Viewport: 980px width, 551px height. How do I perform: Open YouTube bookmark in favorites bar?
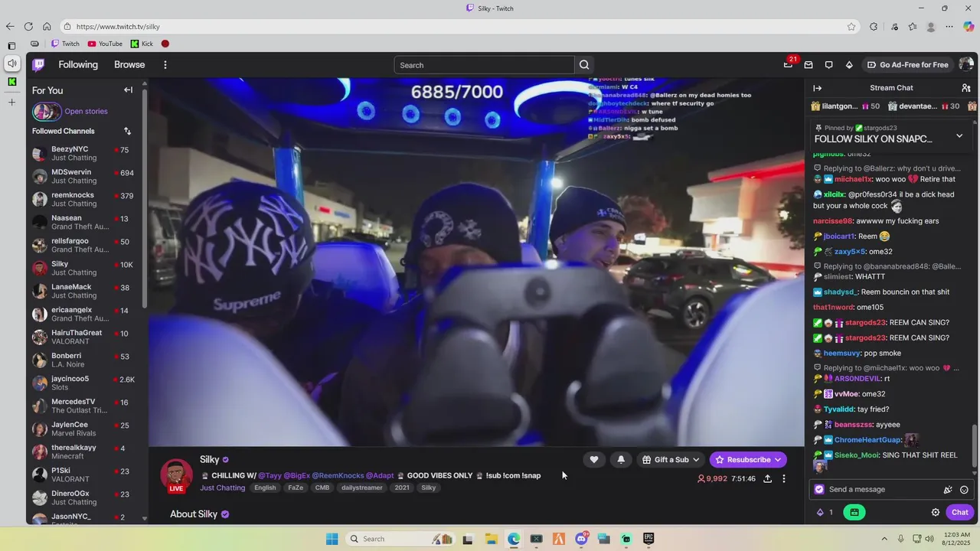tap(105, 44)
